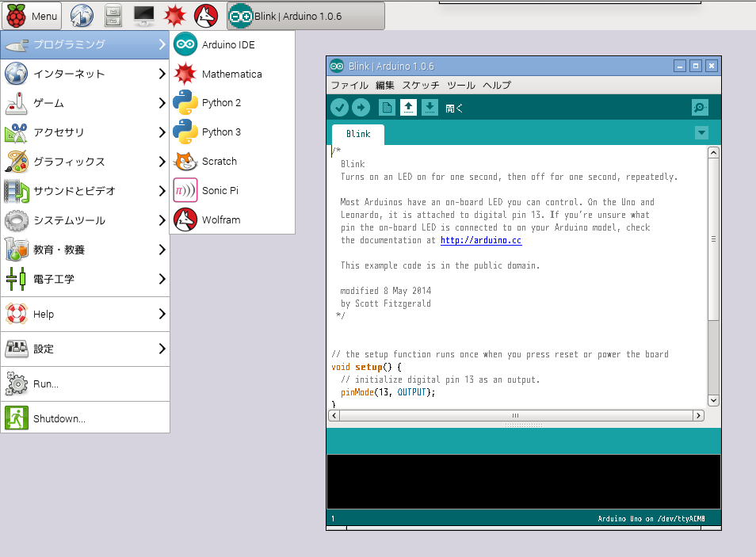Select Blink Arduino task in the taskbar
The height and width of the screenshot is (557, 756).
click(306, 16)
